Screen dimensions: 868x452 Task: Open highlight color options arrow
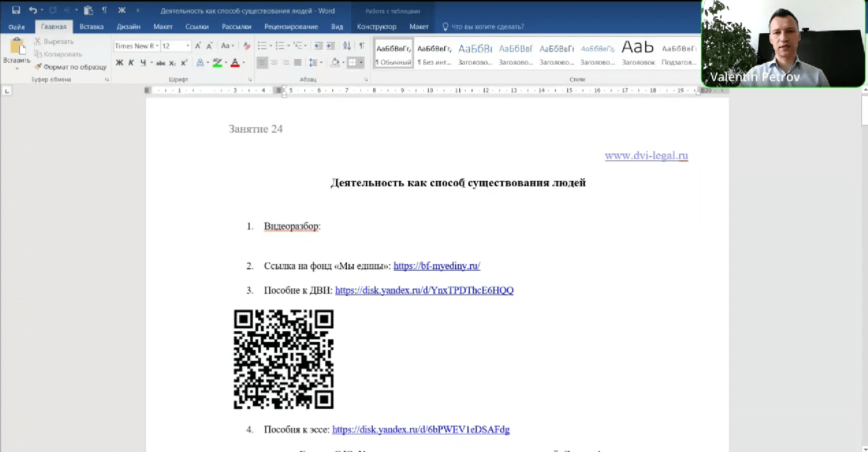[226, 63]
